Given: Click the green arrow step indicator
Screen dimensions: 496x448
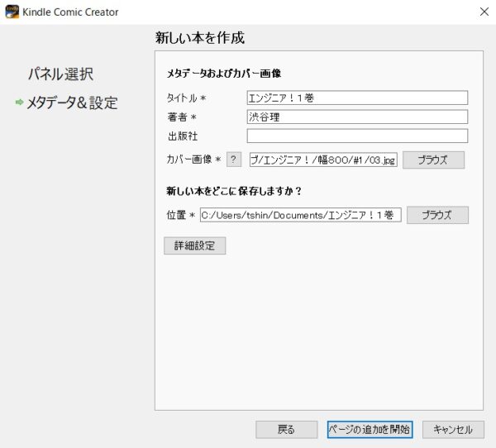Looking at the screenshot, I should click(19, 102).
